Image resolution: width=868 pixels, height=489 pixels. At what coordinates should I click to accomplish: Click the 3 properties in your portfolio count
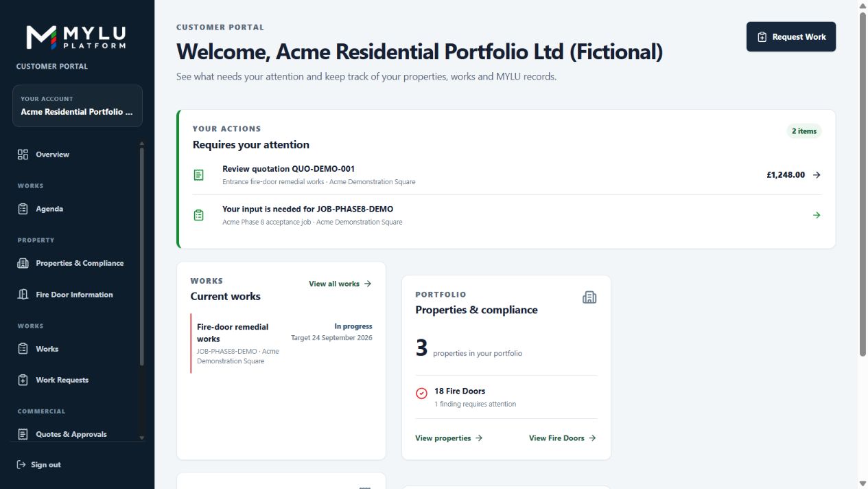pyautogui.click(x=469, y=349)
